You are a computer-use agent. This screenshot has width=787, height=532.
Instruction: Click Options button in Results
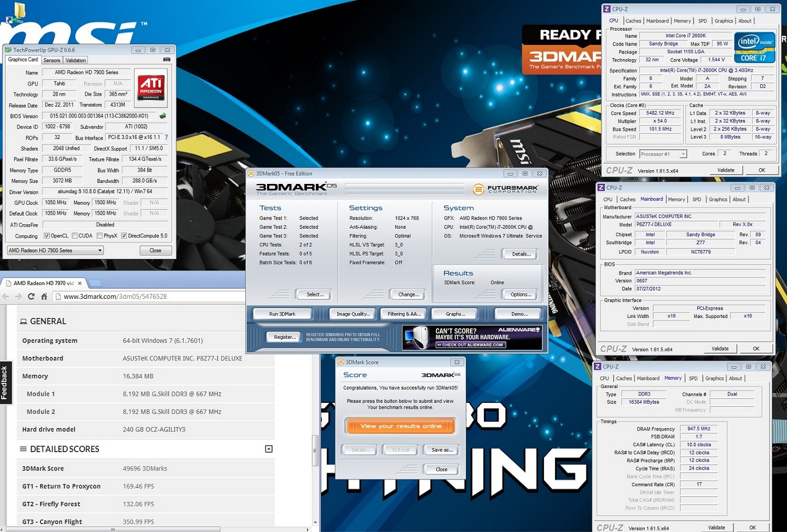pyautogui.click(x=520, y=294)
